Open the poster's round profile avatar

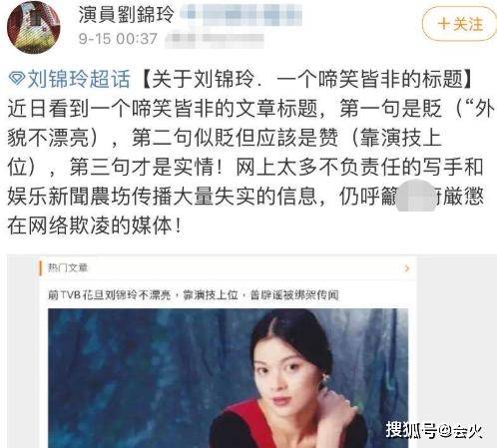pyautogui.click(x=34, y=28)
